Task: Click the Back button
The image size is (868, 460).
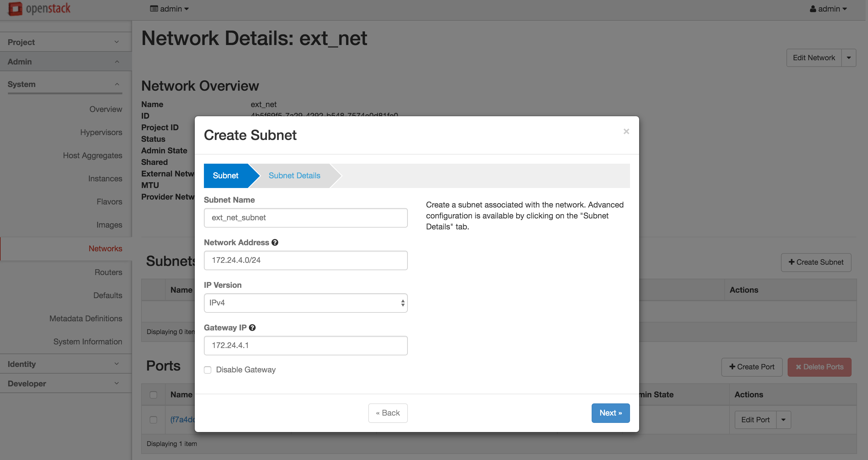Action: point(387,413)
